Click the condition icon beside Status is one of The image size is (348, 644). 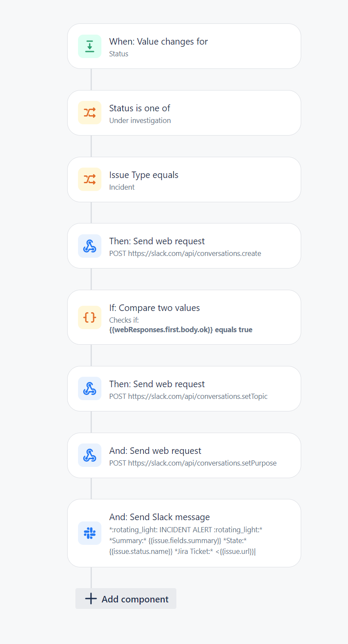90,113
